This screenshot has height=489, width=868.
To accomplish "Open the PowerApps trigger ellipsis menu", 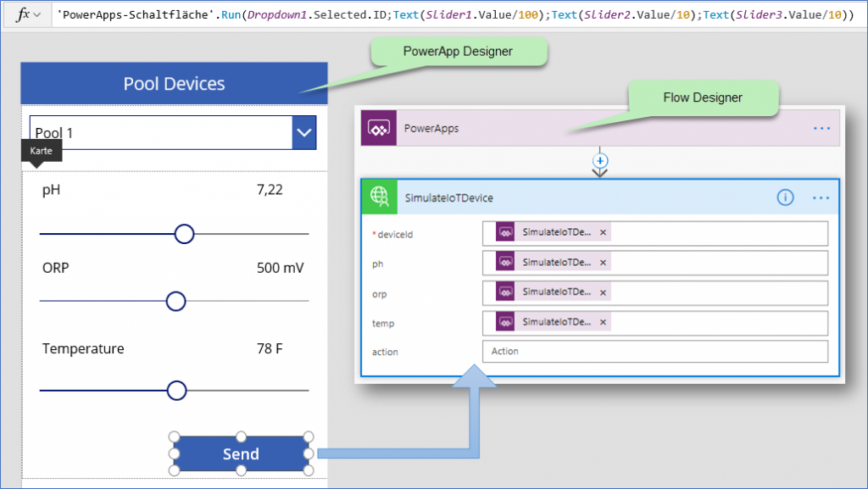I will [x=821, y=128].
